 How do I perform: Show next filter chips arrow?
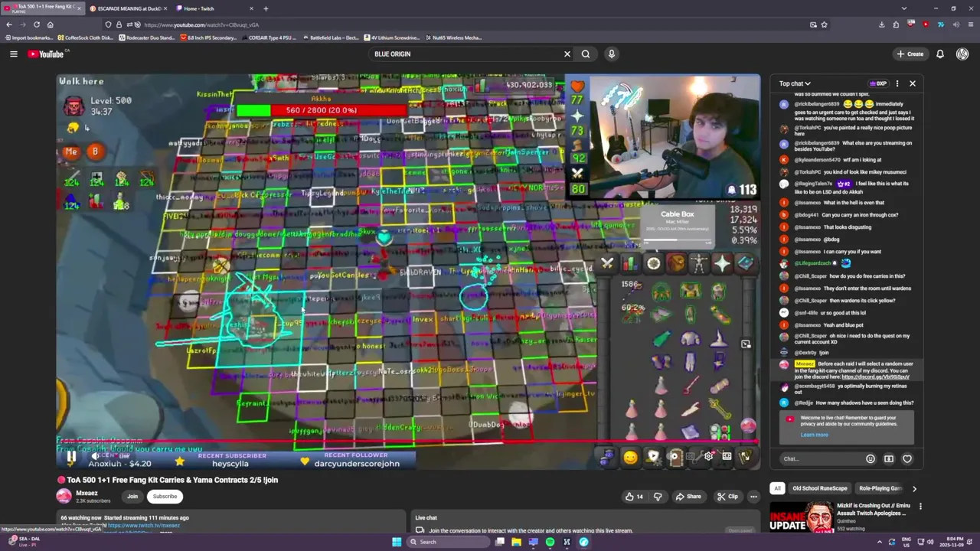point(914,488)
